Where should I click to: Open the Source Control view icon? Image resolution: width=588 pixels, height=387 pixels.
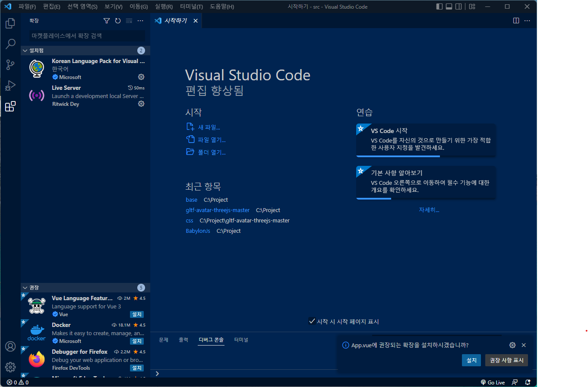tap(10, 65)
